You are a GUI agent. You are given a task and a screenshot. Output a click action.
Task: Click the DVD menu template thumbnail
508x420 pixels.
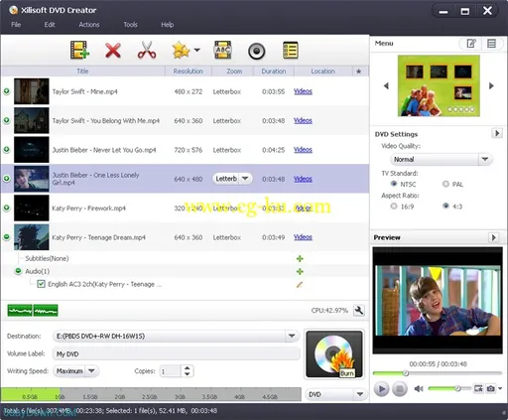pyautogui.click(x=439, y=85)
